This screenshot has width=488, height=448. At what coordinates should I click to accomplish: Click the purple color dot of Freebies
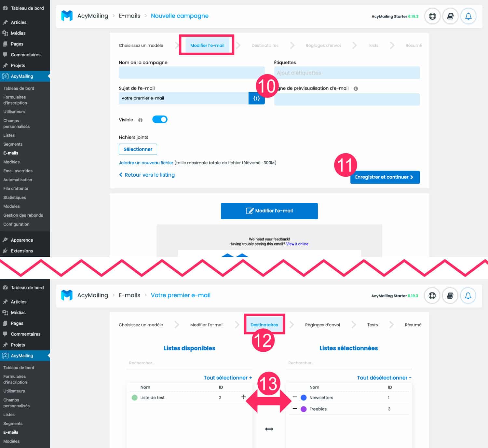(304, 409)
